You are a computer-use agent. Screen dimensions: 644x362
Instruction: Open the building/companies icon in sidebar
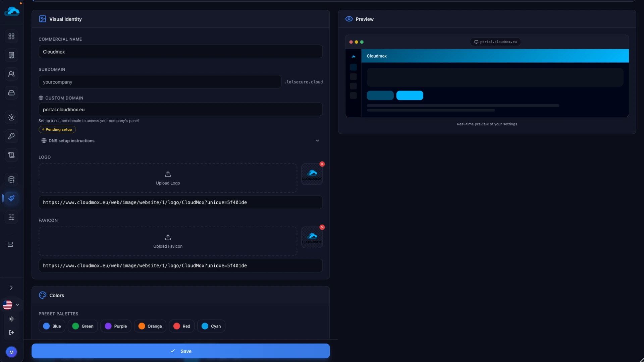[x=11, y=55]
